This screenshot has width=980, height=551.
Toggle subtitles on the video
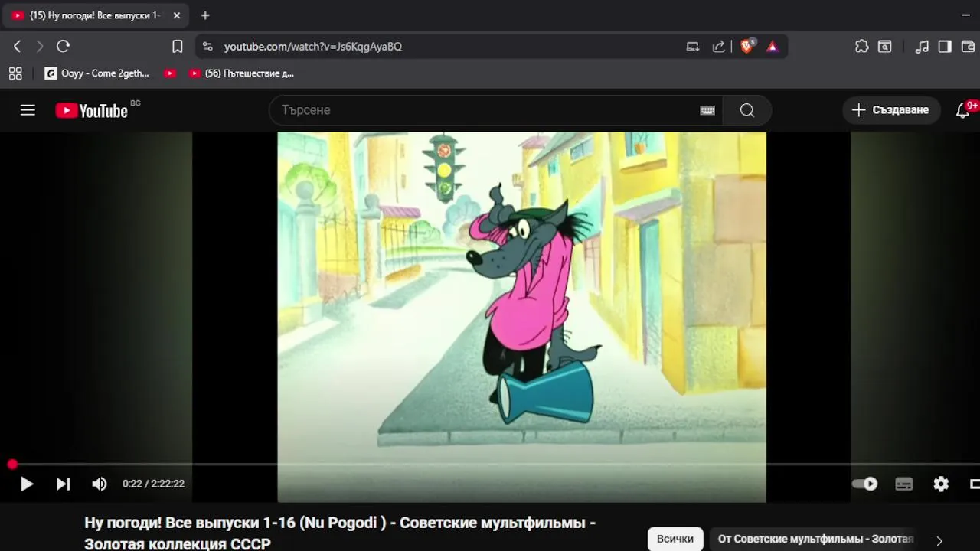click(x=904, y=484)
